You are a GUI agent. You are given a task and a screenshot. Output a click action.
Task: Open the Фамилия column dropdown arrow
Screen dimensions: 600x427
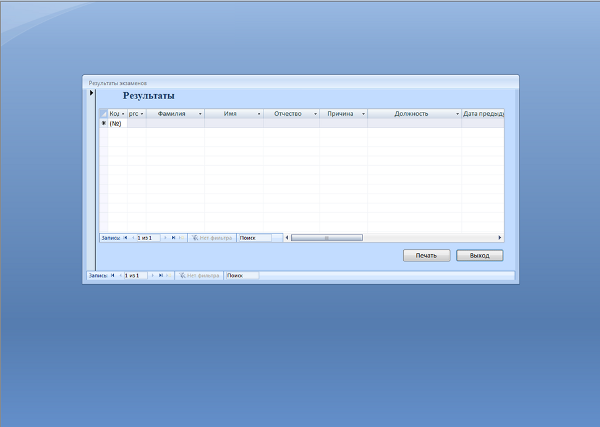tap(200, 114)
